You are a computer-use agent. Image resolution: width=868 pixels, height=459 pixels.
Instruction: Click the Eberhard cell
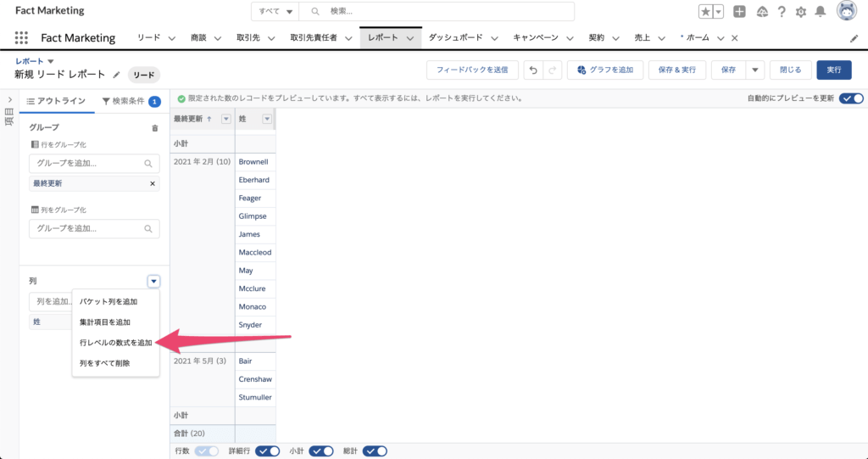[x=255, y=180]
